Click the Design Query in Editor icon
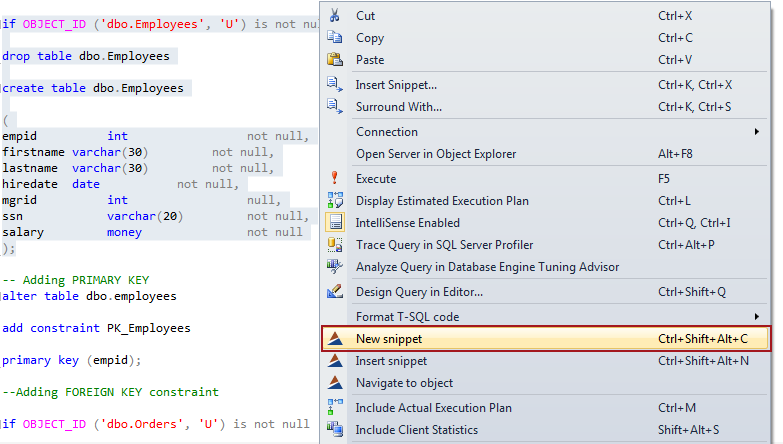The width and height of the screenshot is (783, 444). pos(335,291)
